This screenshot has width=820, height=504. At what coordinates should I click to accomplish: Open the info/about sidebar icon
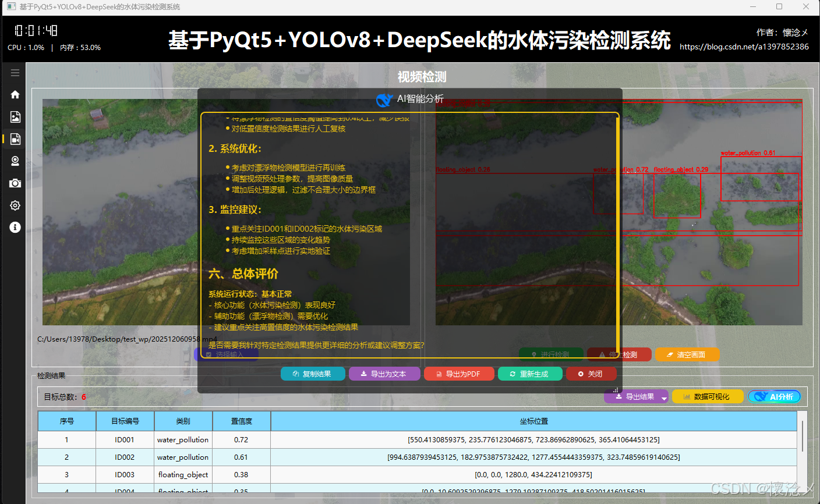15,228
